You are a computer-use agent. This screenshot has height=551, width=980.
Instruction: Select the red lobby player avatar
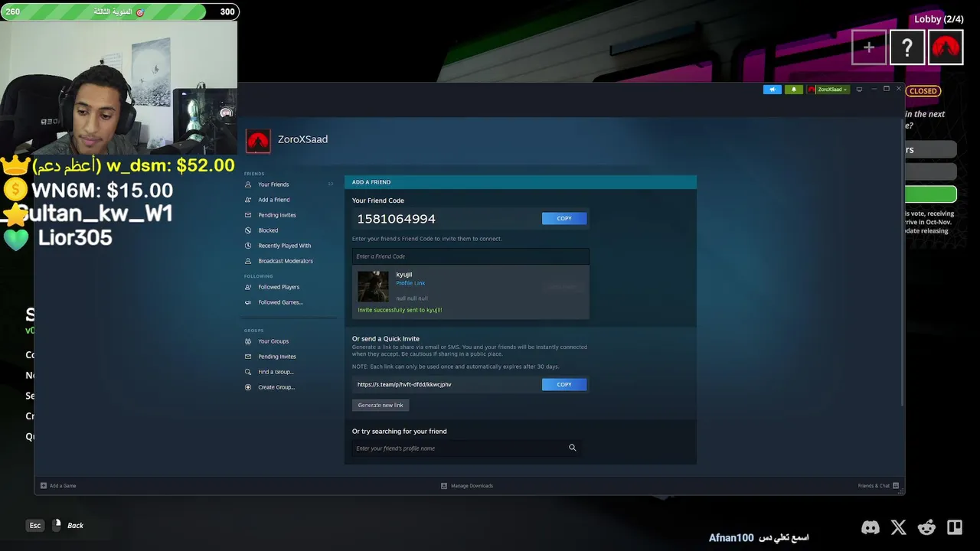tap(946, 47)
